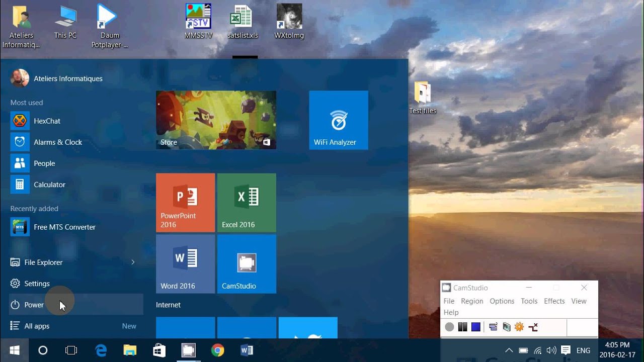Open Cortana search circle

pyautogui.click(x=43, y=350)
